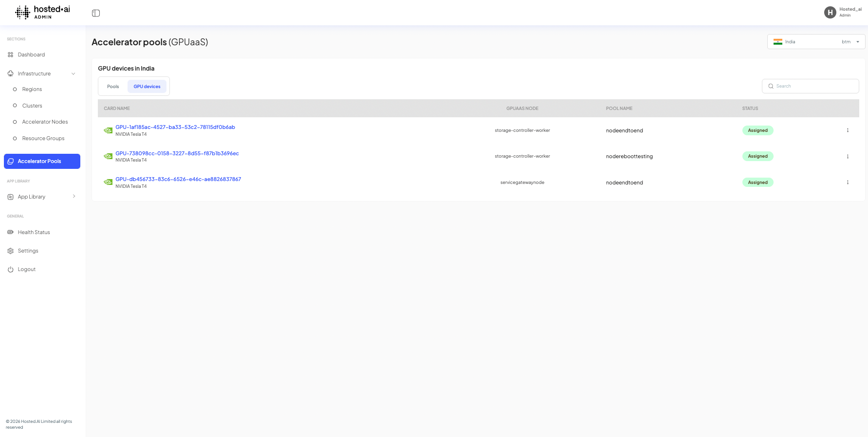Open Settings via gear icon
Screen dimensions: 868x437
[x=10, y=251]
